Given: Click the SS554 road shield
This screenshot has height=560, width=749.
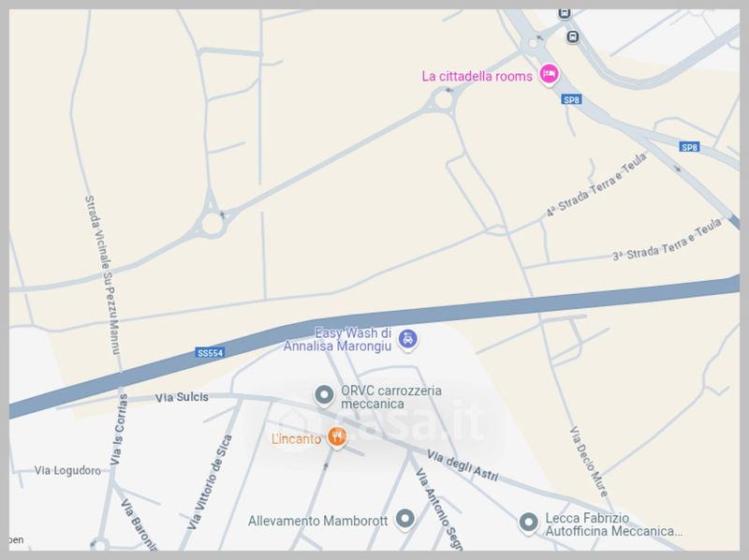Looking at the screenshot, I should 210,353.
